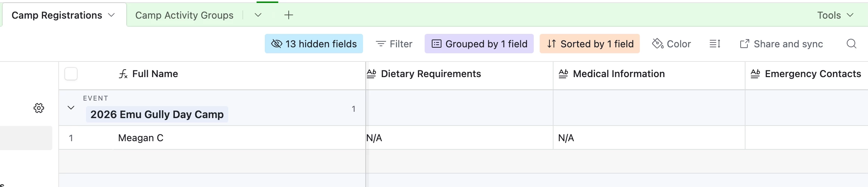The width and height of the screenshot is (868, 187).
Task: Tick the select-all checkbox in header
Action: pos(71,74)
